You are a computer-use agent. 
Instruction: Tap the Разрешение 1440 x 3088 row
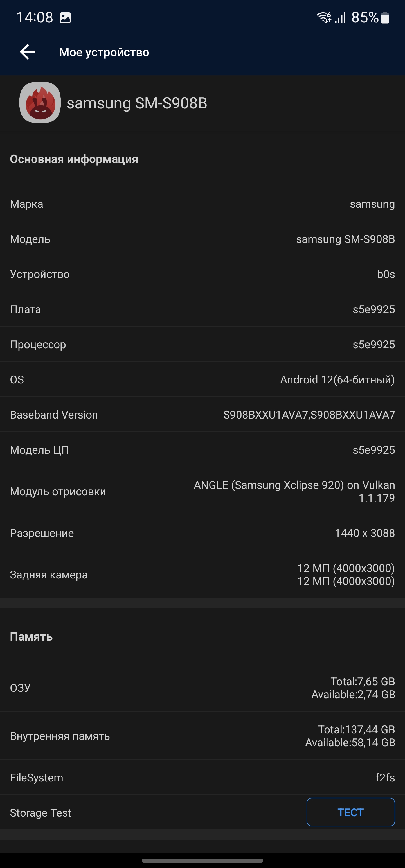click(202, 533)
